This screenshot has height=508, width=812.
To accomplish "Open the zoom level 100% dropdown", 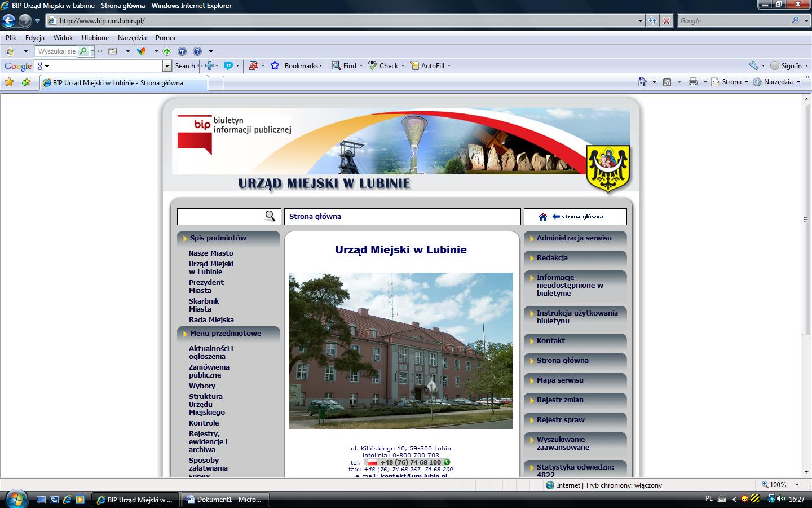I will point(797,485).
